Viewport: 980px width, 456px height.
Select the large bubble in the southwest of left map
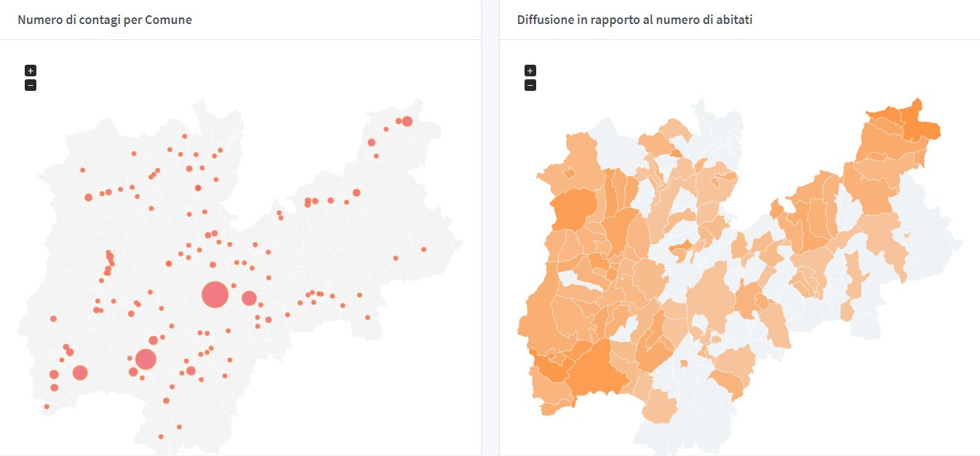coord(80,373)
